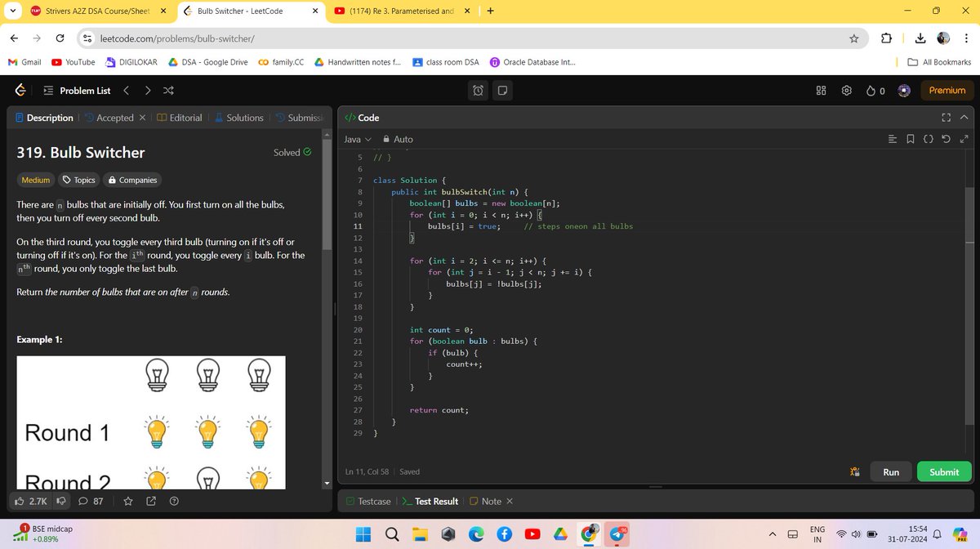Switch to the Accepted tab
Screen dimensions: 980x549
(109, 118)
